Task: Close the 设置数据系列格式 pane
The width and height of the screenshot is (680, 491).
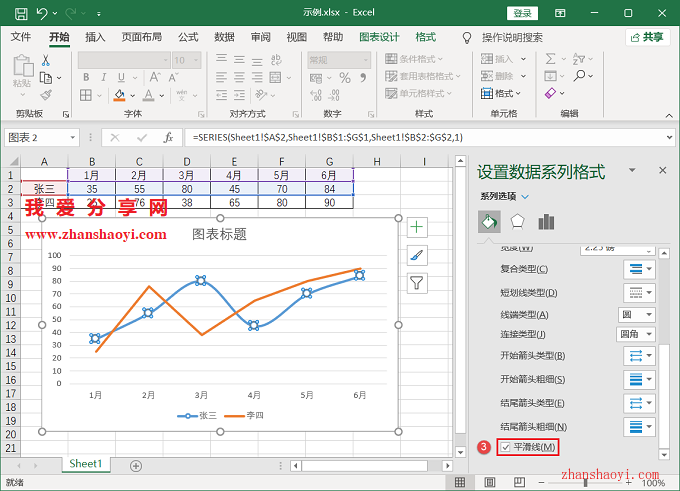Action: [x=663, y=170]
